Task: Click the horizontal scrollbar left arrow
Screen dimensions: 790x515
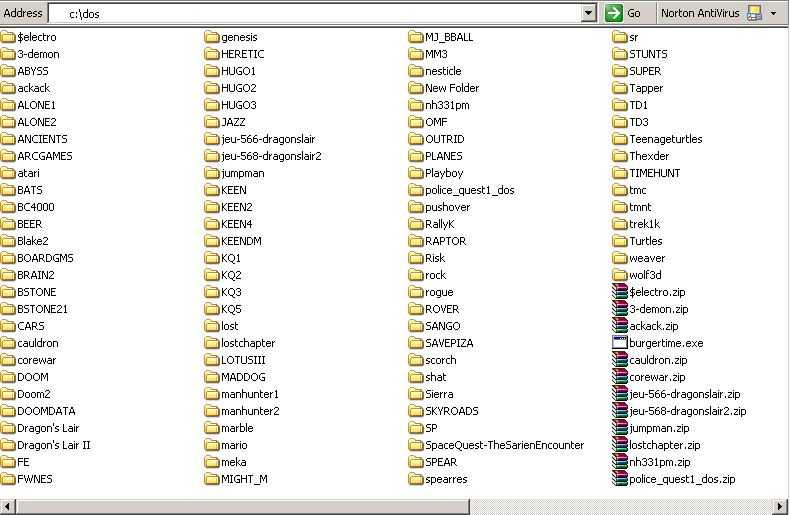Action: pyautogui.click(x=8, y=506)
